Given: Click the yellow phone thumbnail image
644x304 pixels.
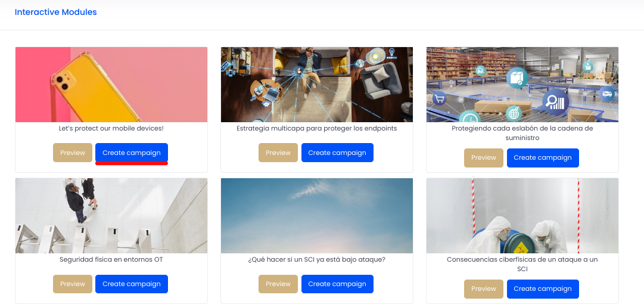Looking at the screenshot, I should (111, 85).
